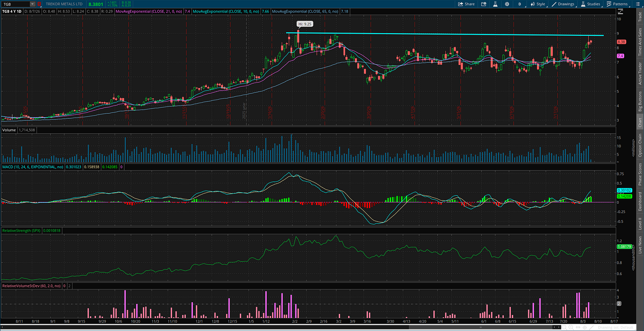Viewport: 644px width, 331px height.
Task: Click the red indicator icon beside symbol box
Action: [x=39, y=4]
